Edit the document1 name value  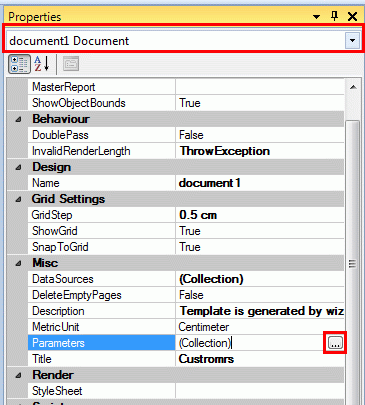[260, 183]
